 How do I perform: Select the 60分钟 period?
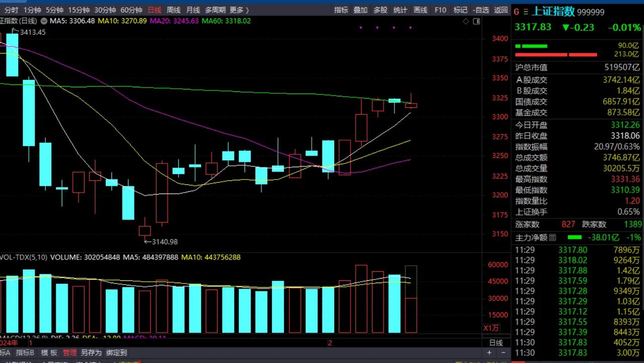131,10
